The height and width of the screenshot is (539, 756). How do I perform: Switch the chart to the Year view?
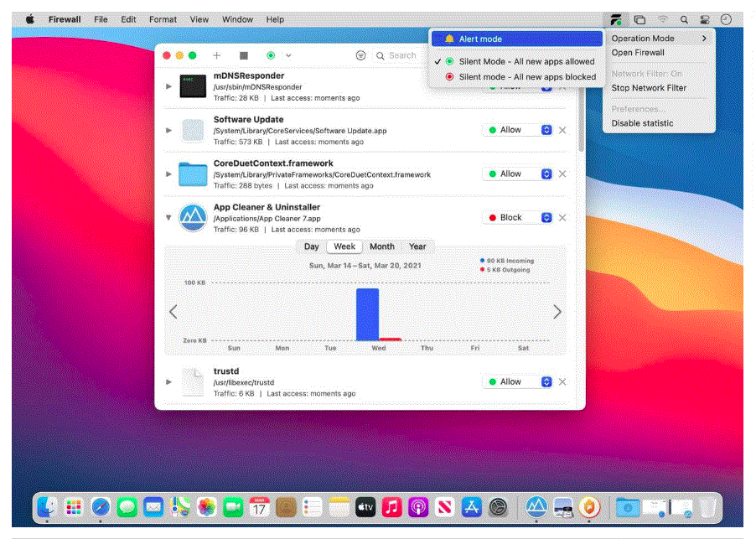tap(417, 246)
